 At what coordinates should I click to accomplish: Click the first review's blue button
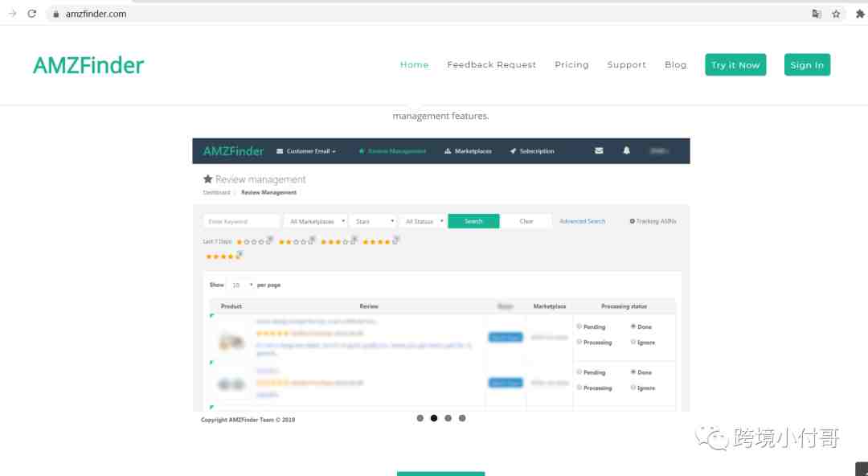tap(506, 337)
